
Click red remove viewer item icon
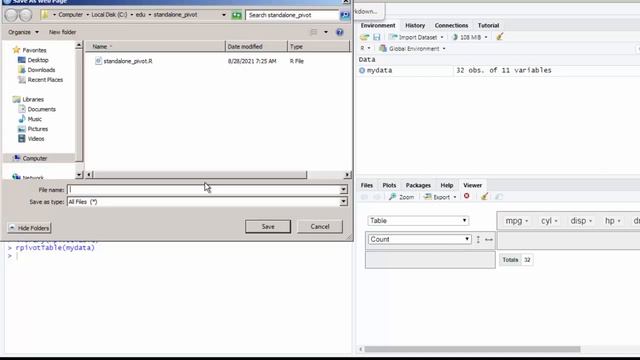tap(467, 197)
